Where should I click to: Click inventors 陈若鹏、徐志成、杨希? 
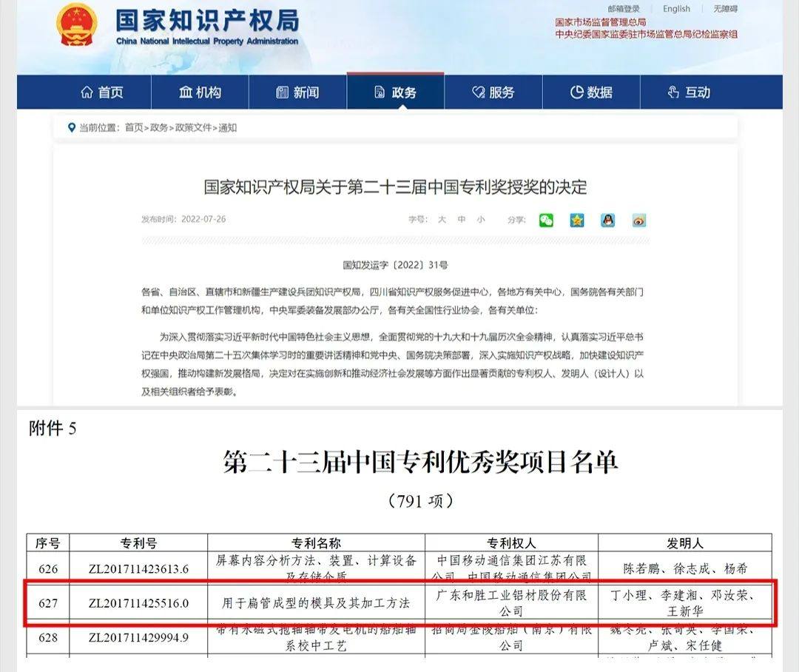pyautogui.click(x=685, y=568)
